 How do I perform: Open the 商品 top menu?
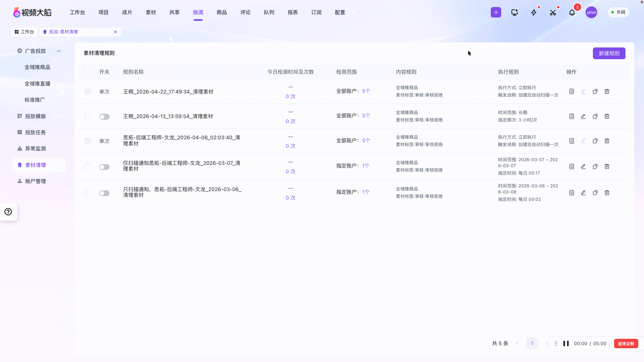[222, 12]
